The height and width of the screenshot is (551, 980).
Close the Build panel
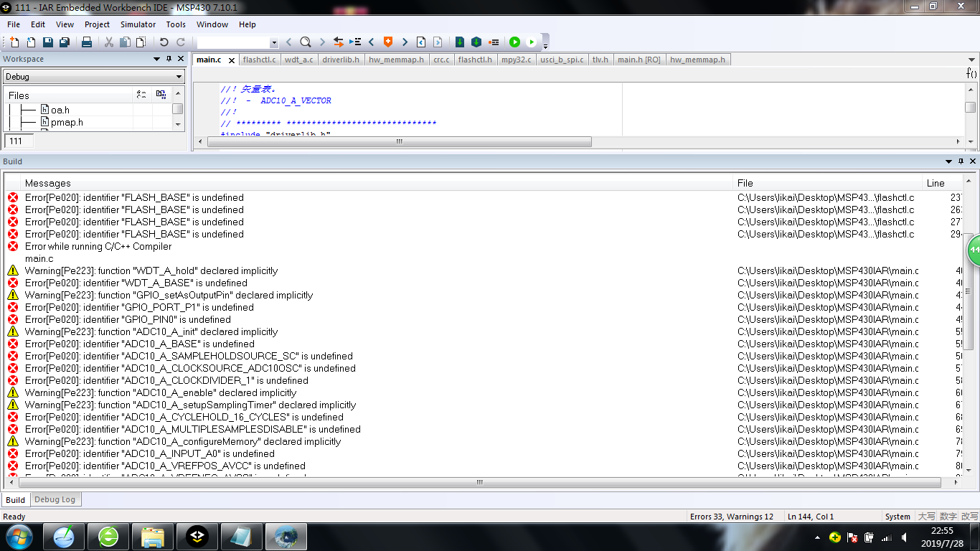coord(973,161)
